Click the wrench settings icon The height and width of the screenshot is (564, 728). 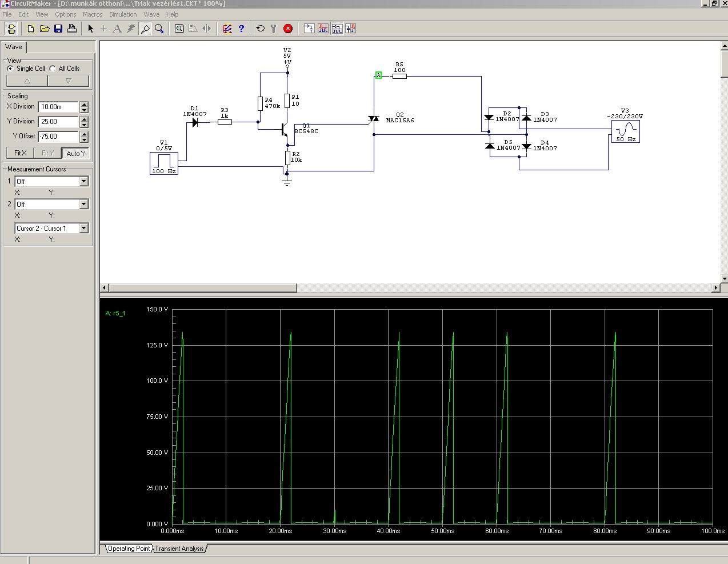pyautogui.click(x=274, y=29)
